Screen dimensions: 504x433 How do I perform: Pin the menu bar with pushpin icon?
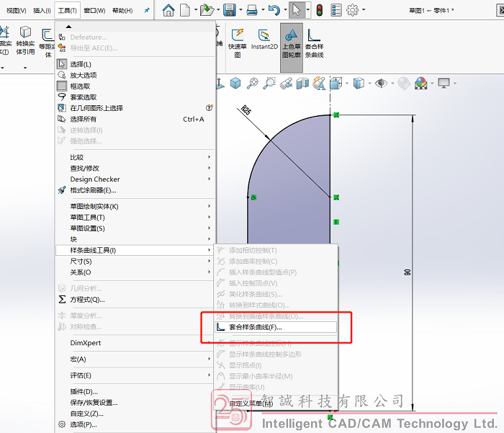tap(147, 10)
